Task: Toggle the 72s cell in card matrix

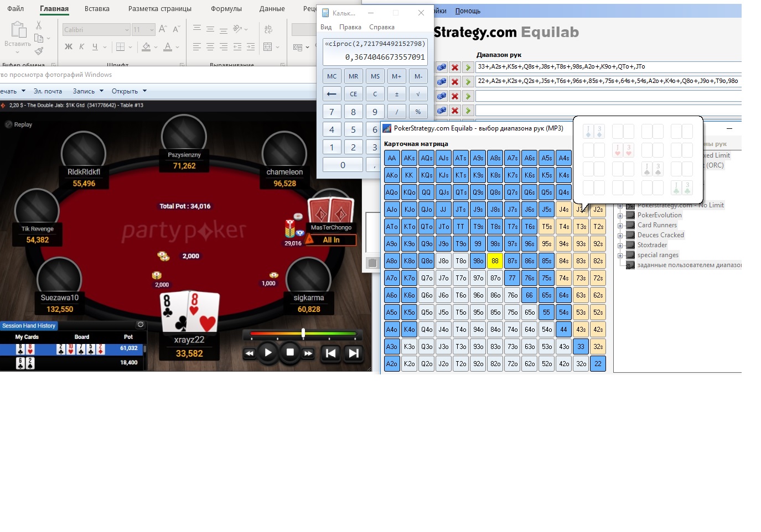Action: tap(598, 278)
